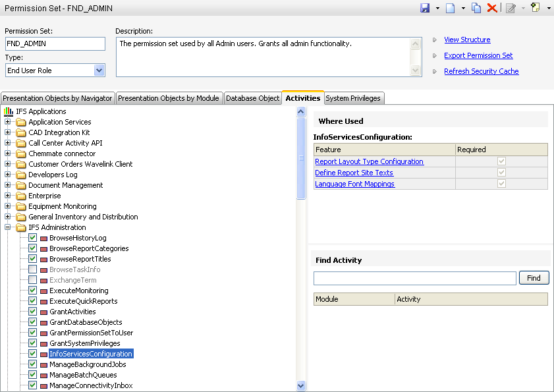The image size is (554, 392).
Task: Click the Duplicate pages icon
Action: tap(476, 8)
